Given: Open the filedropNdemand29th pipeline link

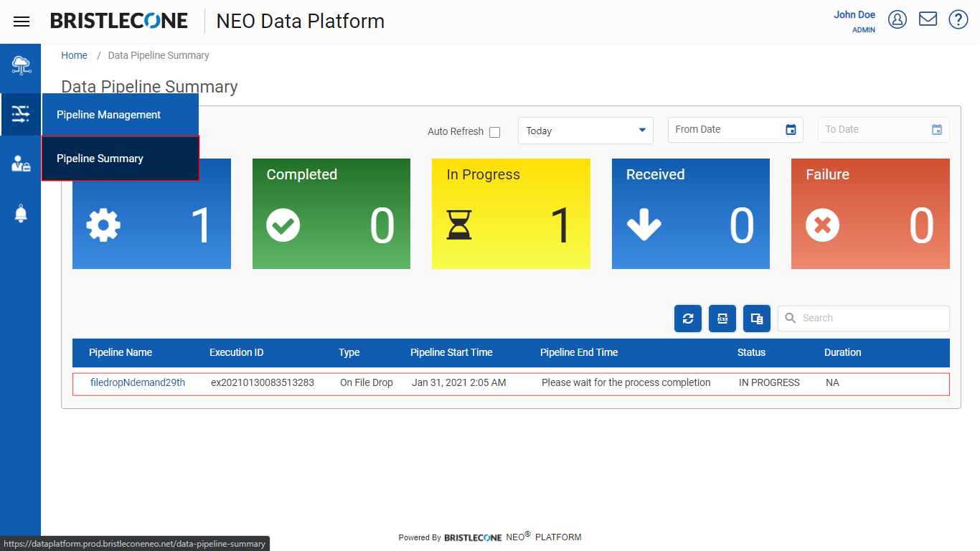Looking at the screenshot, I should [138, 382].
